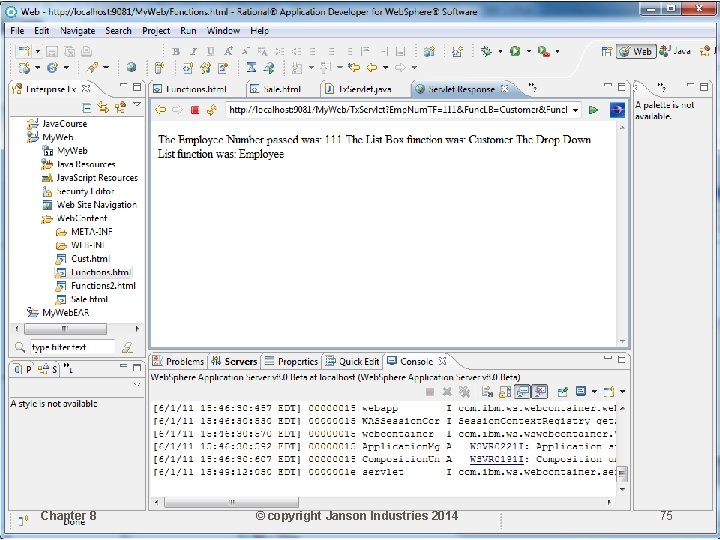Click the Pin Console icon
The image size is (720, 540).
point(562,392)
